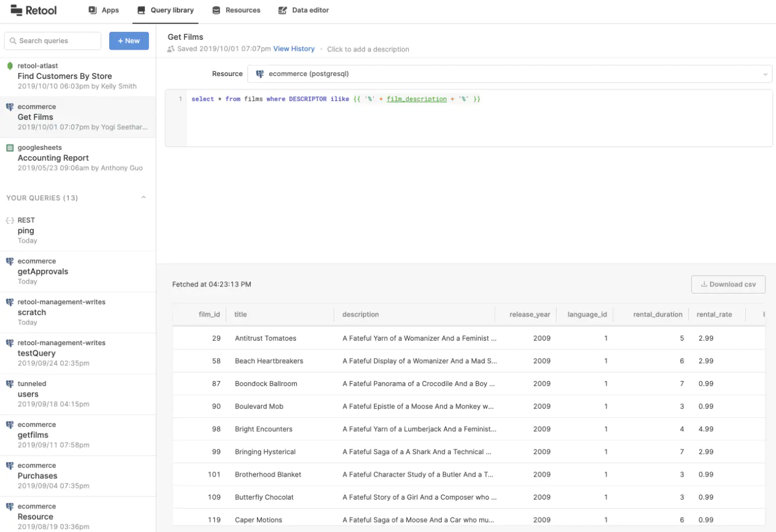The image size is (776, 532).
Task: Click the Butterfly Chocolat title cell
Action: pos(264,497)
